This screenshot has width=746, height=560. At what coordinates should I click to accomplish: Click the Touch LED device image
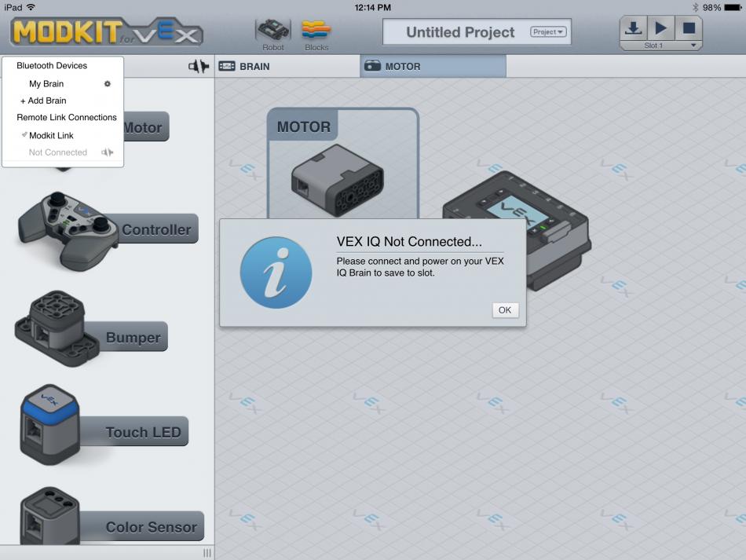[x=49, y=425]
